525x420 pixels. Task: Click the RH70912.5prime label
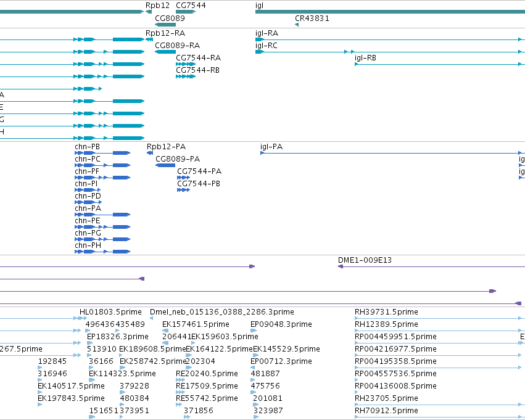pos(386,411)
